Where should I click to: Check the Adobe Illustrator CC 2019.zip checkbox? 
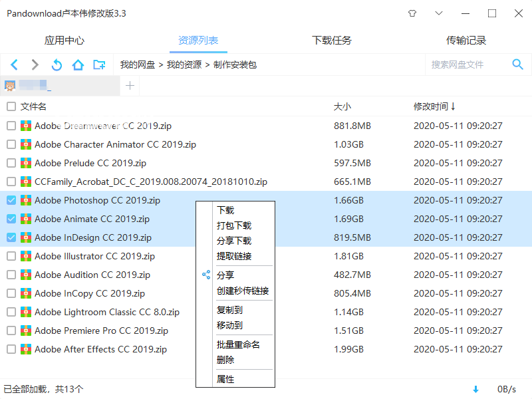[x=11, y=256]
